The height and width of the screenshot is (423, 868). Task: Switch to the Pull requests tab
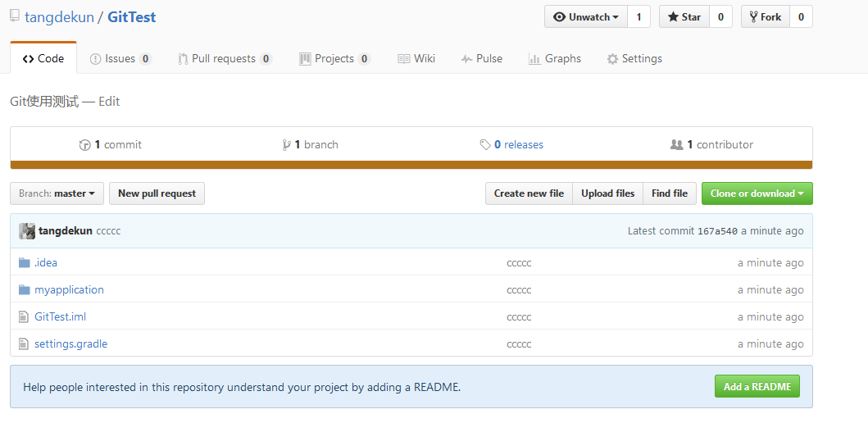click(x=225, y=59)
